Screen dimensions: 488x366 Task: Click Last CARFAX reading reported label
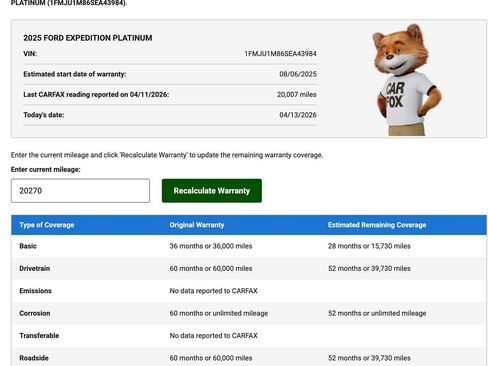tap(96, 94)
